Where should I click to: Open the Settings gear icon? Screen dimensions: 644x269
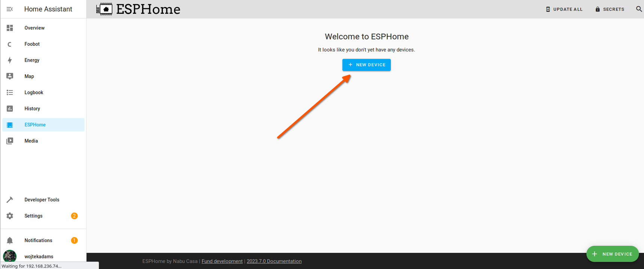click(10, 216)
